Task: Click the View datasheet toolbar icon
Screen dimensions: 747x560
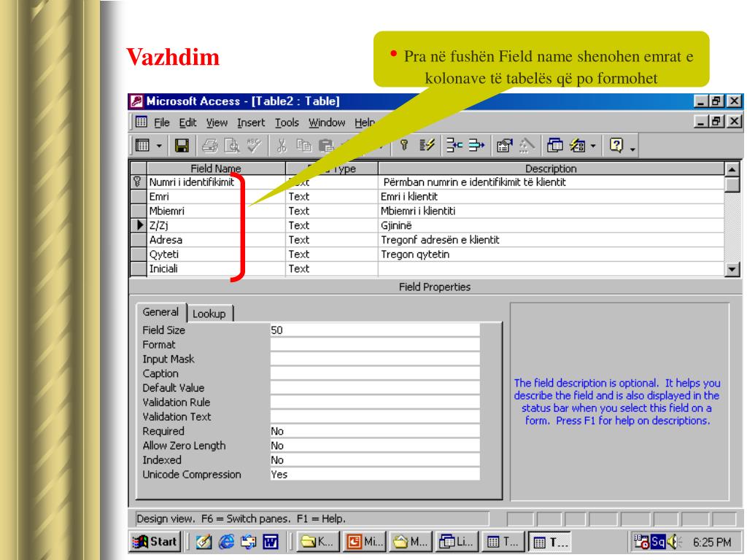Action: pyautogui.click(x=142, y=145)
